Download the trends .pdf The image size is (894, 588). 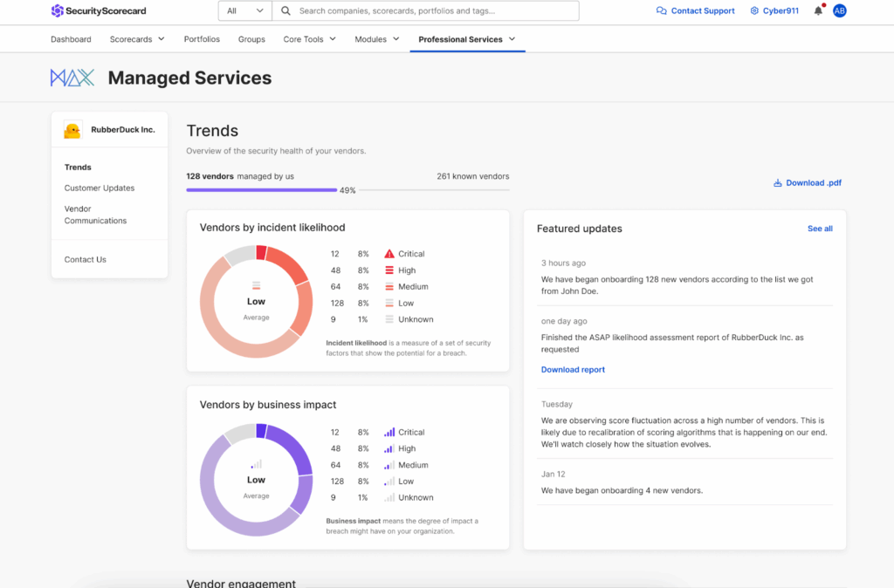tap(808, 183)
